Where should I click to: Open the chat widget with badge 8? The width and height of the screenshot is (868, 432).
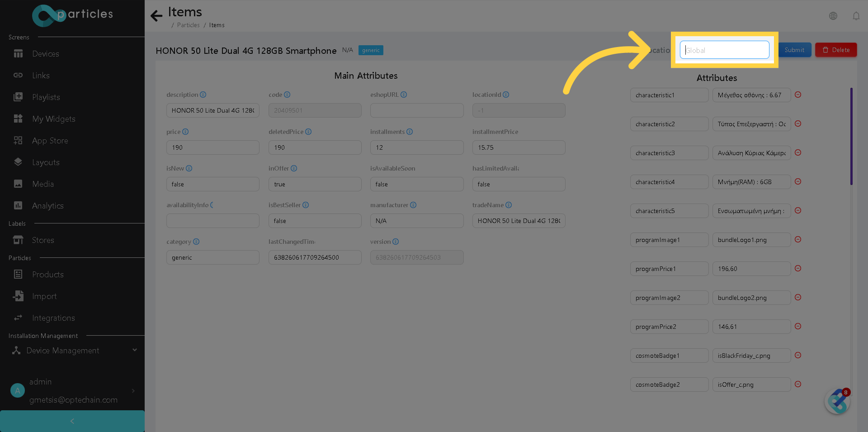(x=837, y=401)
